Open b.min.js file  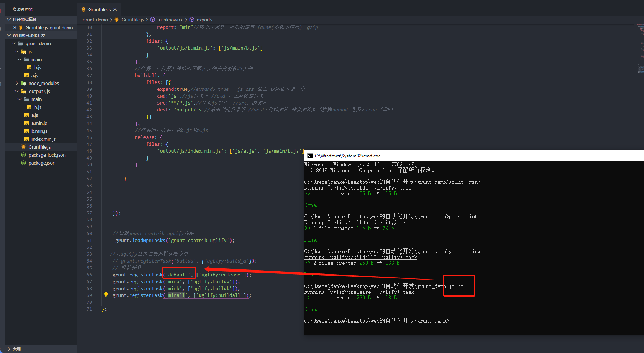[x=39, y=131]
